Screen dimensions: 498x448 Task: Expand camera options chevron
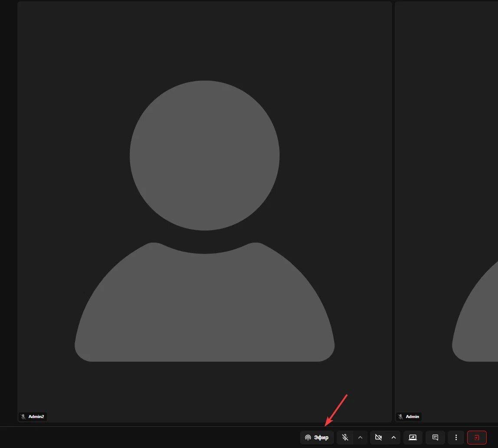tap(393, 438)
